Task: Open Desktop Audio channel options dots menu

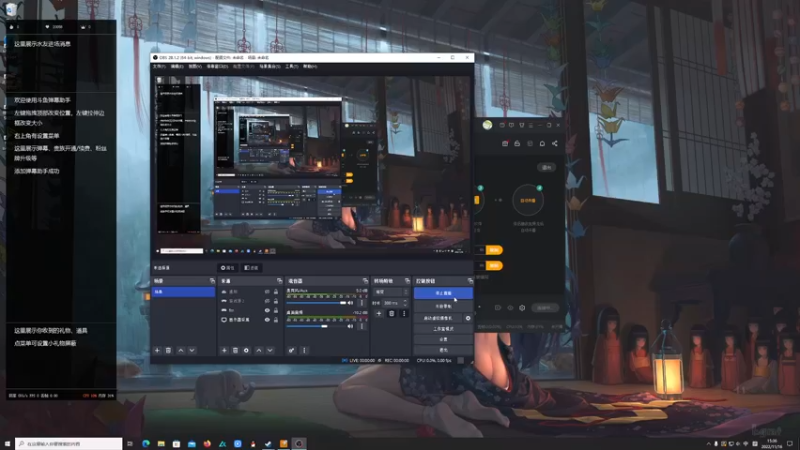Action: 362,326
